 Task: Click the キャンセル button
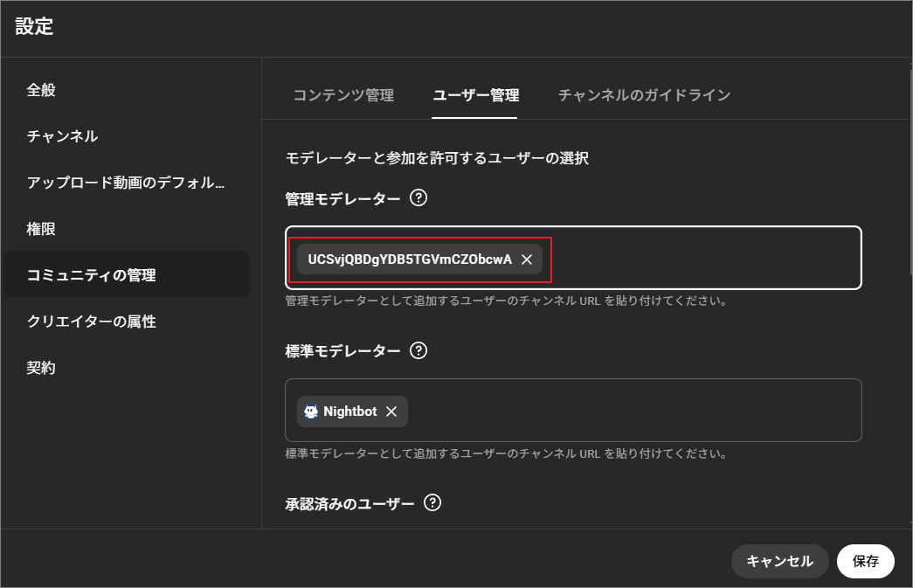[x=779, y=561]
